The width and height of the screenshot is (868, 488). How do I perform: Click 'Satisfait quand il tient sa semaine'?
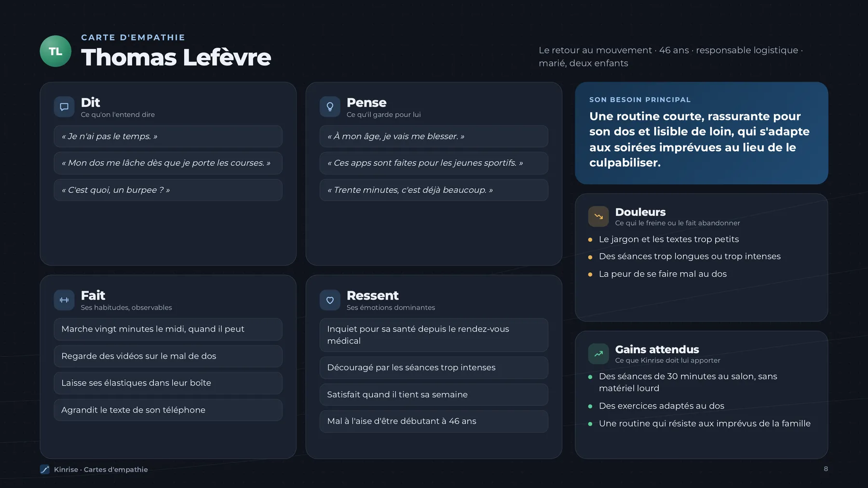coord(434,395)
